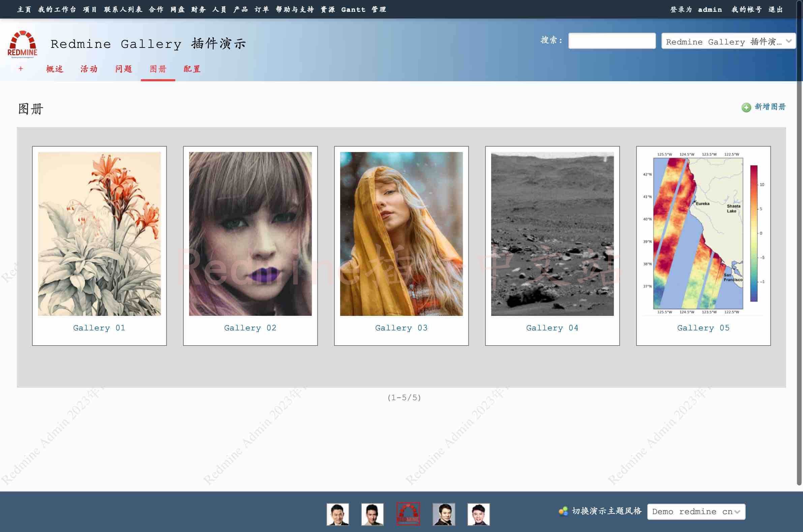The image size is (803, 532).
Task: Focus the search input field
Action: pyautogui.click(x=612, y=41)
